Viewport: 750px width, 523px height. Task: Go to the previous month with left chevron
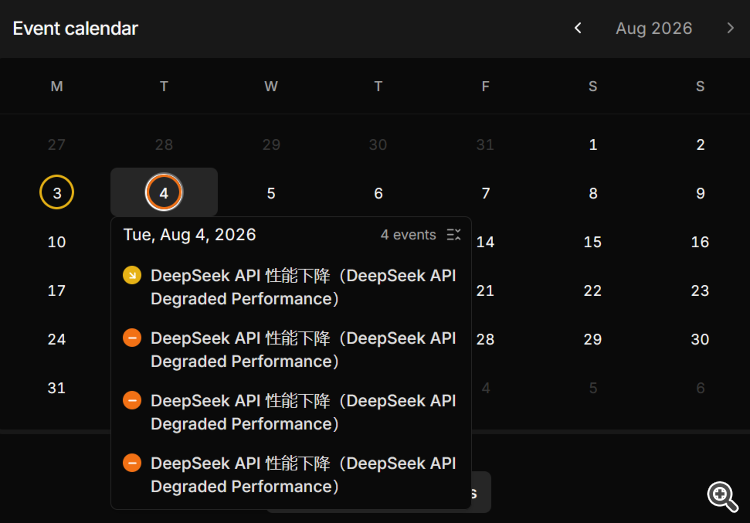pyautogui.click(x=578, y=28)
